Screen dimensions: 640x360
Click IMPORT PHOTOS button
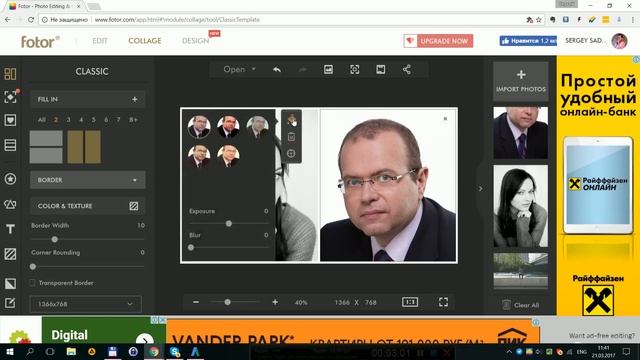click(x=521, y=81)
